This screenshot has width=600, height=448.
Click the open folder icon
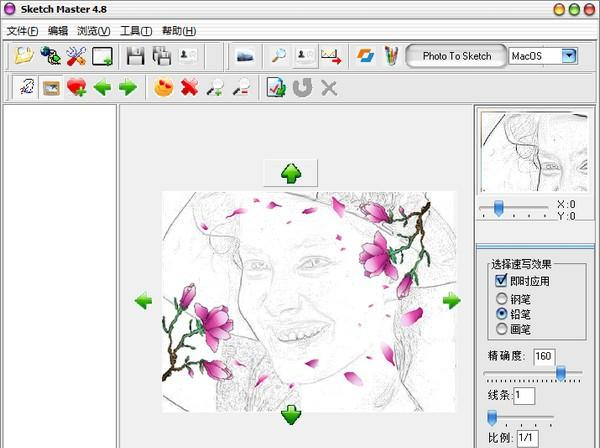[x=23, y=56]
